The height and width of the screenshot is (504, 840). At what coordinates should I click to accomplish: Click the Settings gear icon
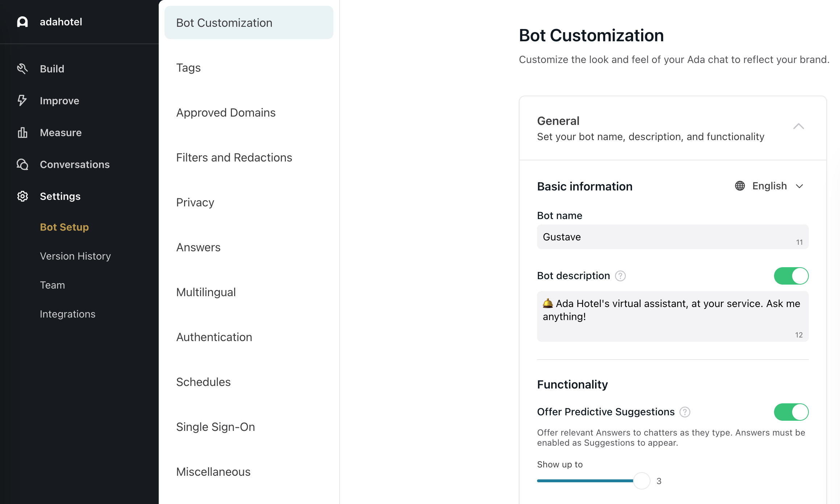(22, 196)
